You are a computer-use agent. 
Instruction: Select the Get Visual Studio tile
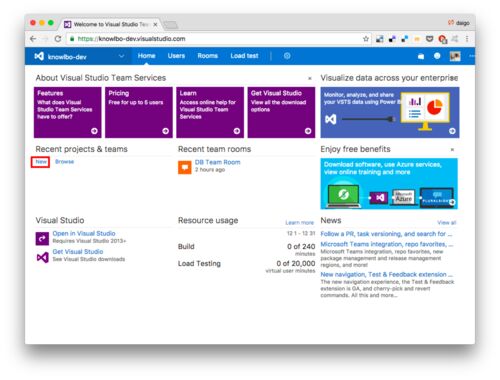[x=281, y=112]
